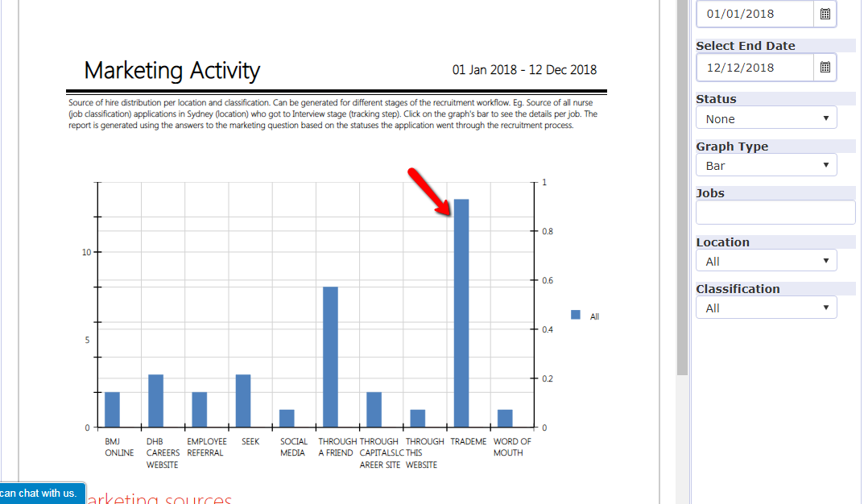This screenshot has width=864, height=504.
Task: Click the Select End Date label
Action: click(746, 46)
